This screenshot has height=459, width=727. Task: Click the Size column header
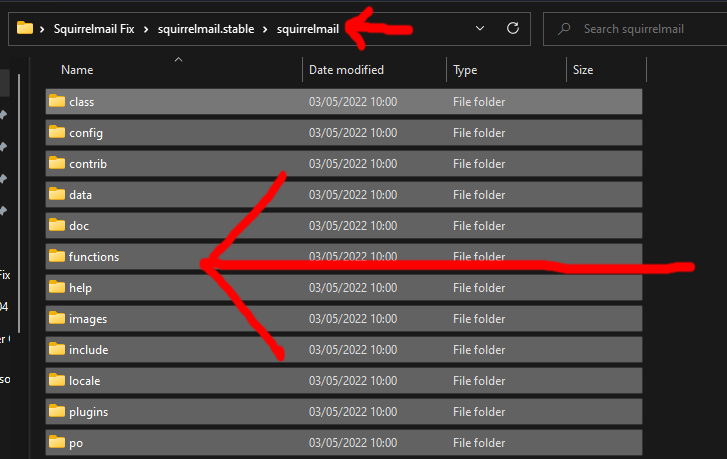[583, 70]
